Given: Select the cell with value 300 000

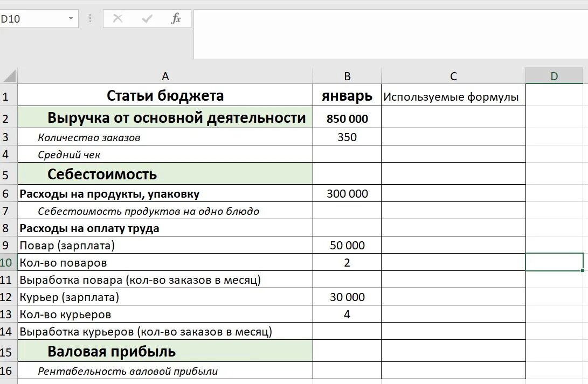Looking at the screenshot, I should click(x=347, y=193).
